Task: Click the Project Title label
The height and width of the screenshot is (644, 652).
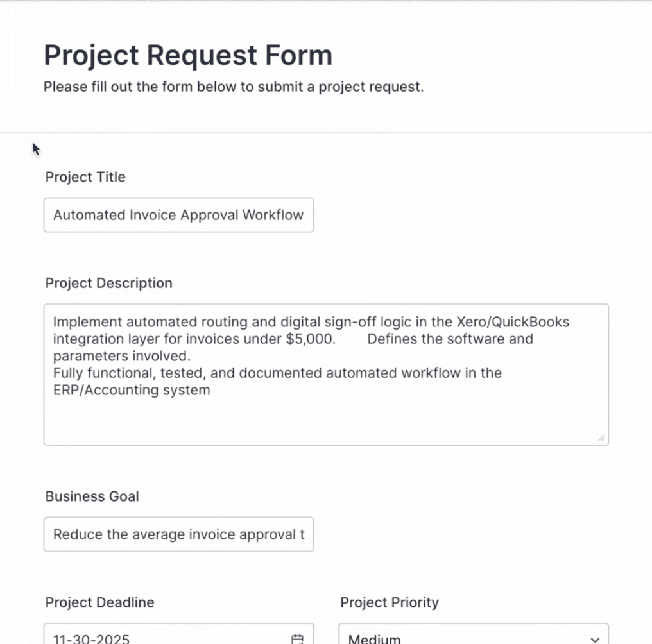Action: coord(85,177)
